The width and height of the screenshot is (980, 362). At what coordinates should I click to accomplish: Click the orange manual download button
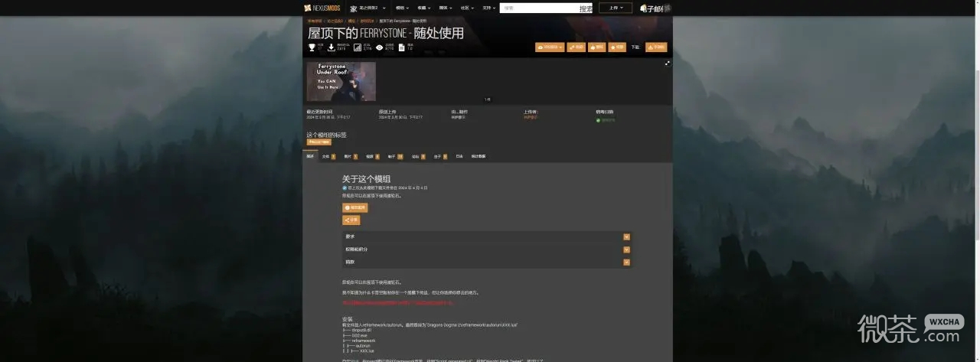point(656,47)
